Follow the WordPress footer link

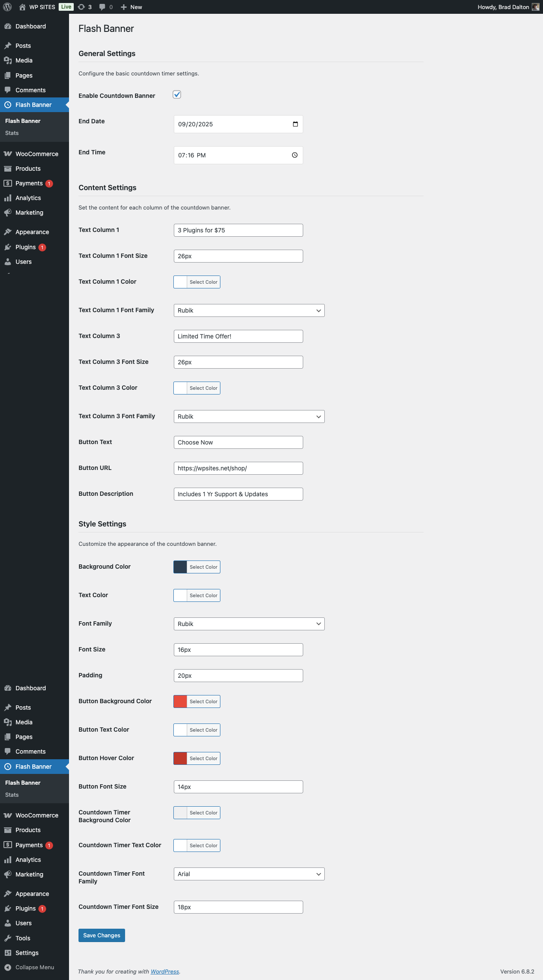pyautogui.click(x=165, y=971)
